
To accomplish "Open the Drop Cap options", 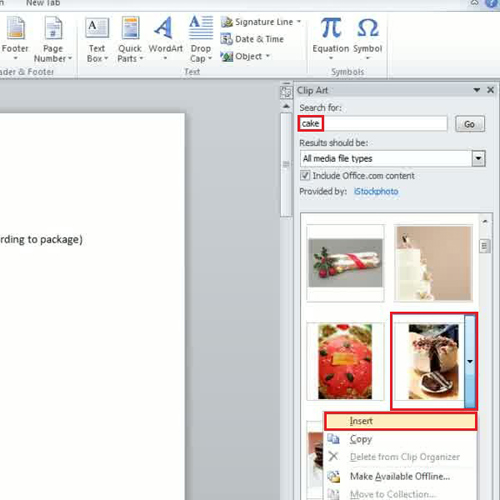I will (x=201, y=38).
